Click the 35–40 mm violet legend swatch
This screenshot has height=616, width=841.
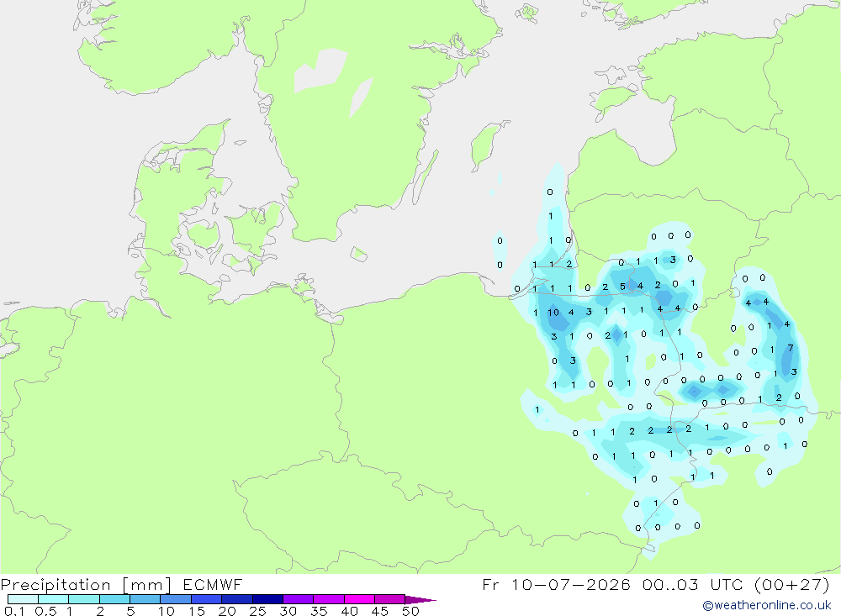click(328, 599)
